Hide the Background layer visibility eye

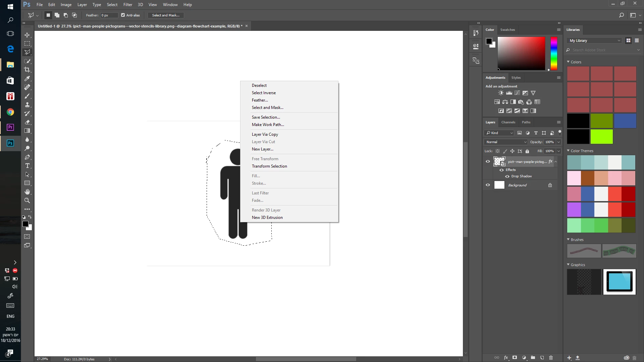pos(488,185)
